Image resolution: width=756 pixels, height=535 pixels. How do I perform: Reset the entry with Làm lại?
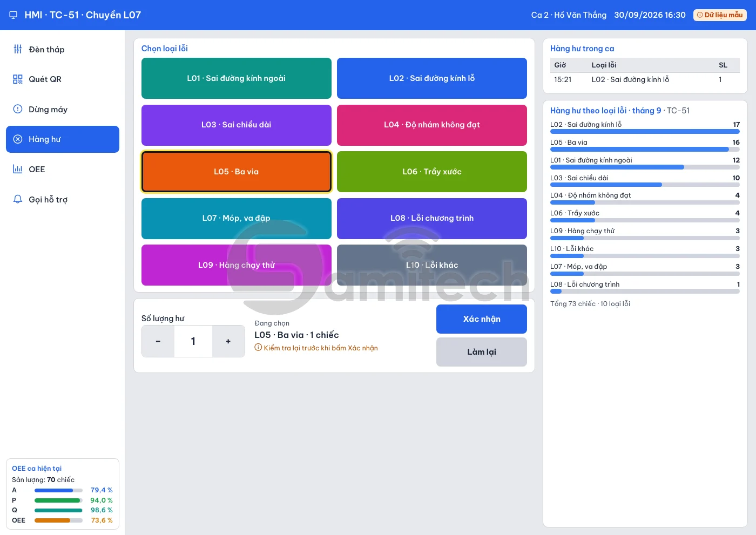tap(482, 352)
